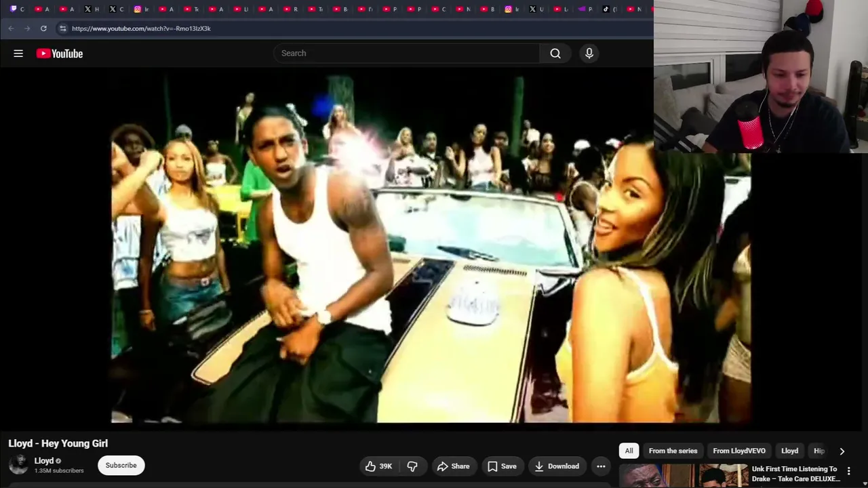The height and width of the screenshot is (488, 868).
Task: Select the From the series chip
Action: tap(673, 451)
